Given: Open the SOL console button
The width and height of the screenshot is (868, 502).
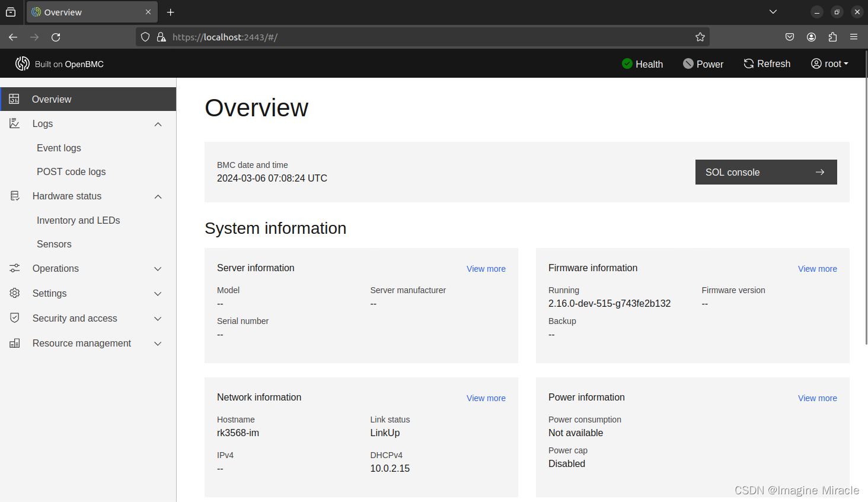Looking at the screenshot, I should [766, 172].
